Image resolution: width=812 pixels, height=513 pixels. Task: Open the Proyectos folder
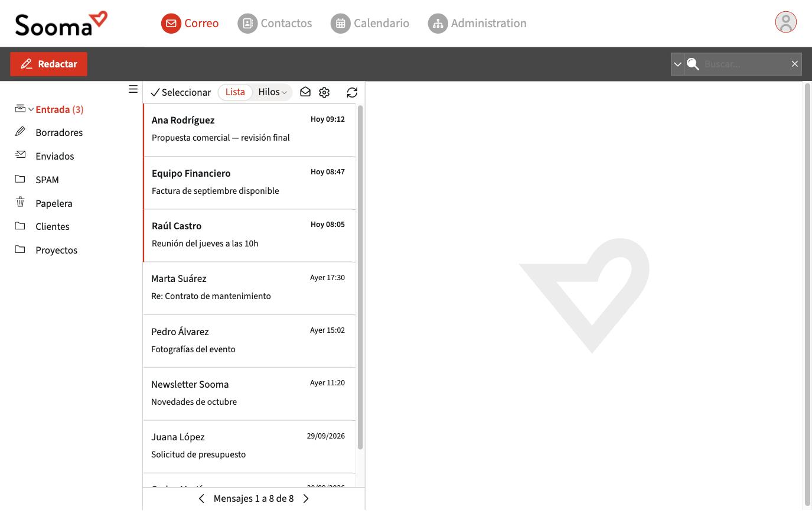[57, 250]
